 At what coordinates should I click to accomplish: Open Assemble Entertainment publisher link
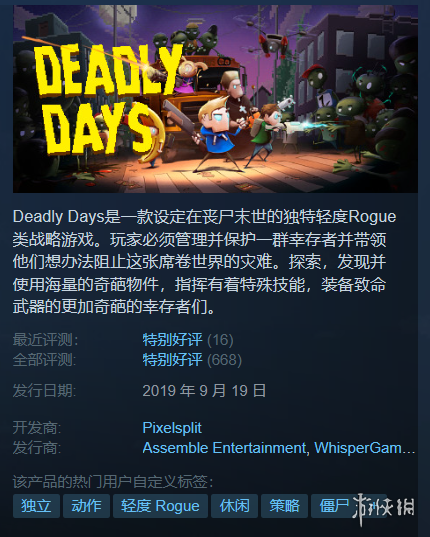click(x=224, y=448)
